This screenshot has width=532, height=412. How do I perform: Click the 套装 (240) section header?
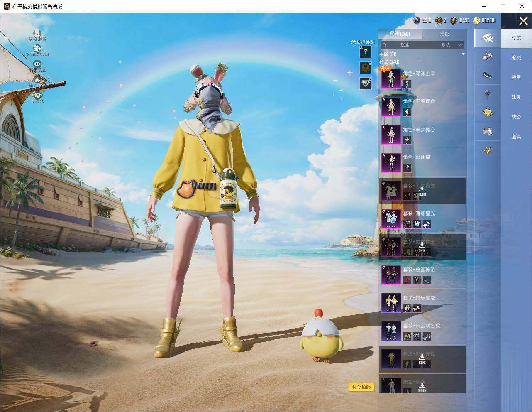pyautogui.click(x=389, y=62)
